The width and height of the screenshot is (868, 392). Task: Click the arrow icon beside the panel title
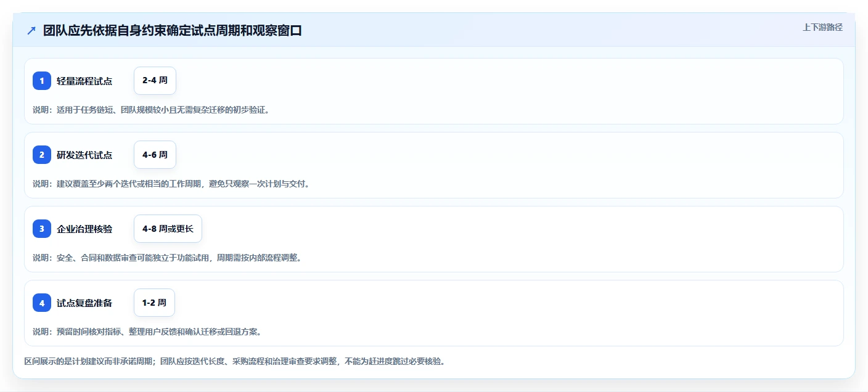[x=31, y=31]
